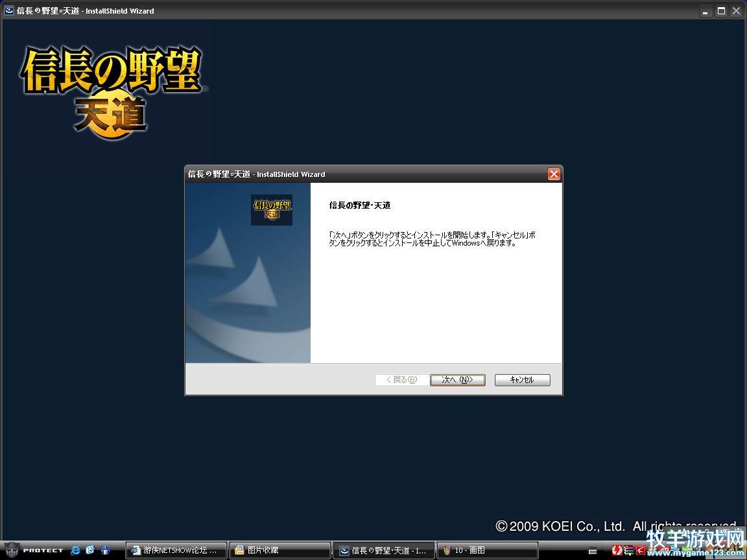Close the main installer window

coord(737,11)
